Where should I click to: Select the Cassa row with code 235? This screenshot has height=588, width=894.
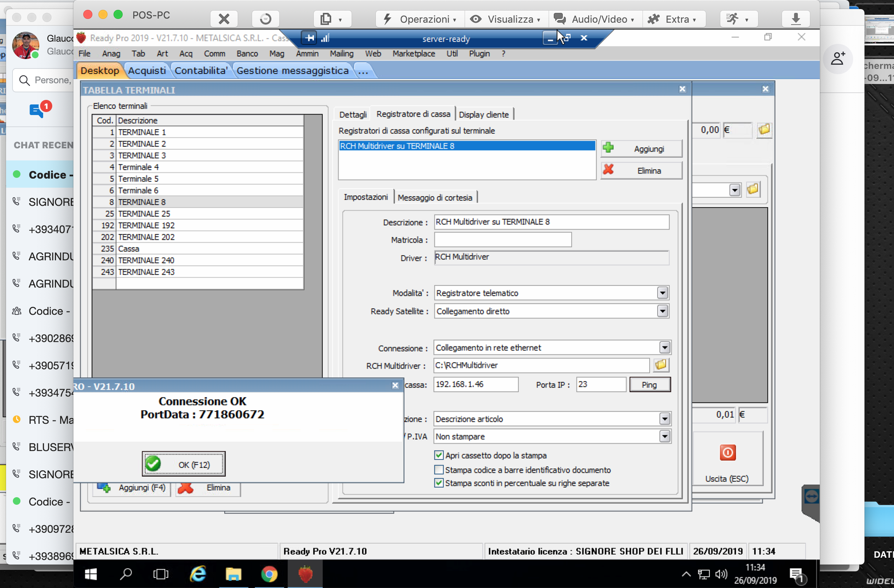[198, 249]
